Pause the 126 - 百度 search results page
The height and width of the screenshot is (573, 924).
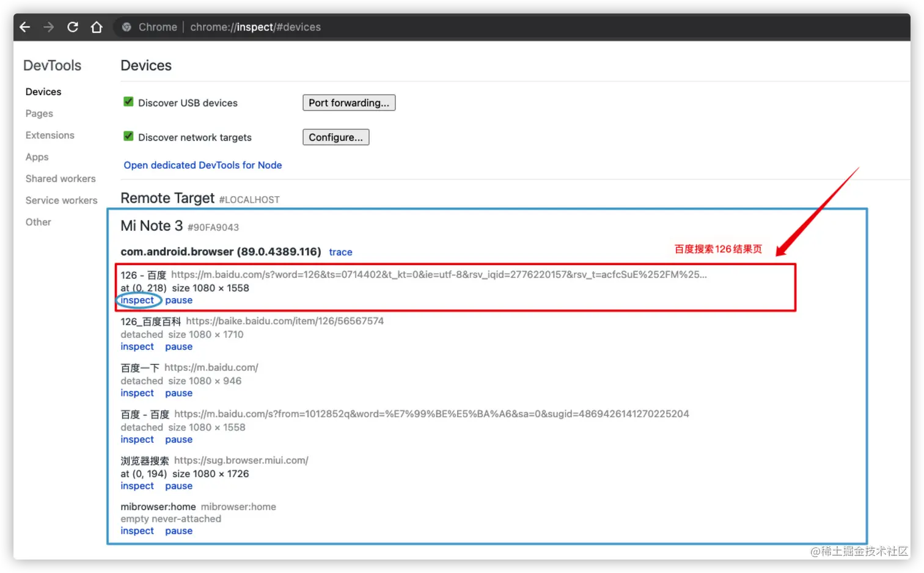179,300
